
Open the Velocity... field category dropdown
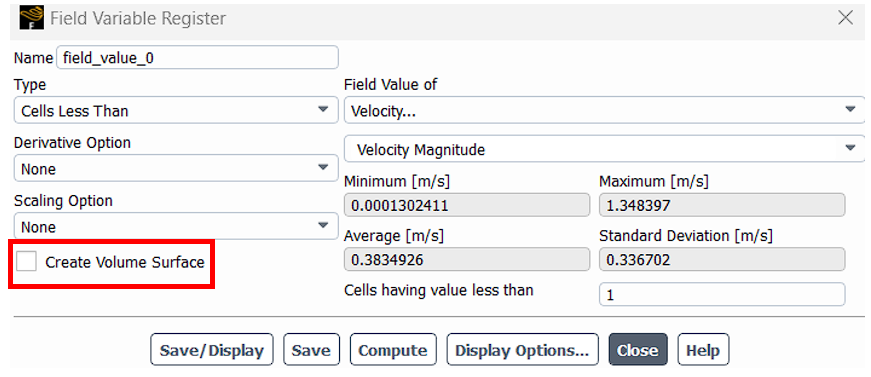604,110
